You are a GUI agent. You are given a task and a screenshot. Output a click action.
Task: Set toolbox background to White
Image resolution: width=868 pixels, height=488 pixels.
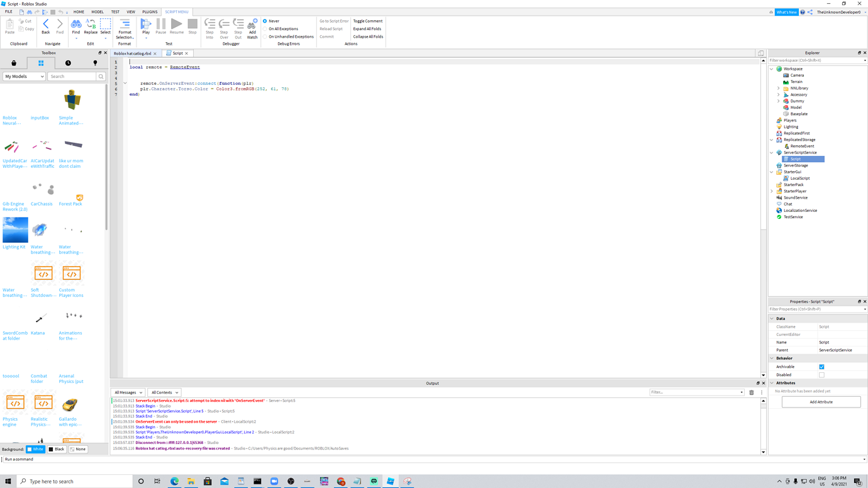(36, 449)
